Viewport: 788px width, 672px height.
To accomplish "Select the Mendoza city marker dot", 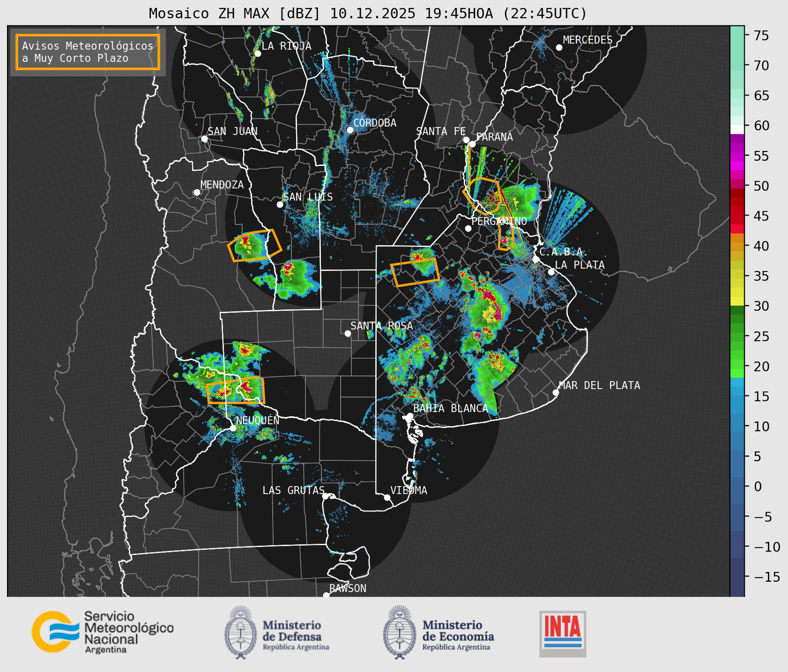I will coord(197,193).
